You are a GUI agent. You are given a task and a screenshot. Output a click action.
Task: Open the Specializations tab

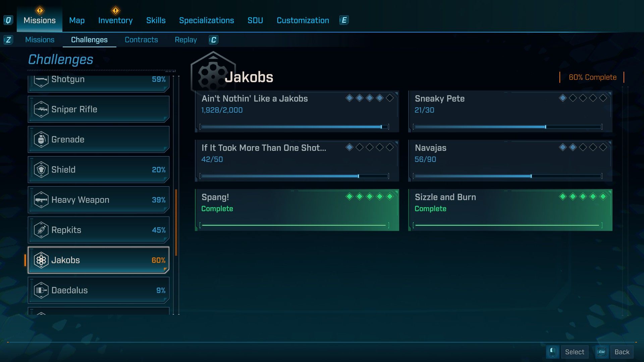pyautogui.click(x=206, y=20)
